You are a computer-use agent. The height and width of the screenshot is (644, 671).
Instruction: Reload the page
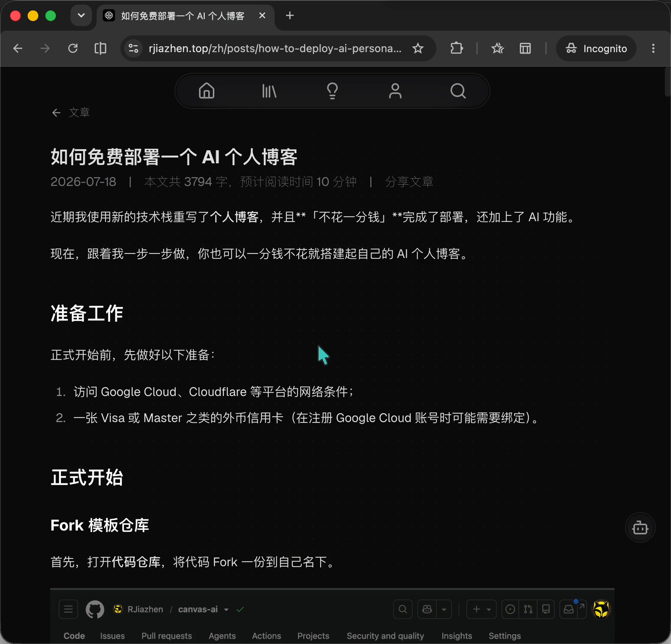coord(73,48)
